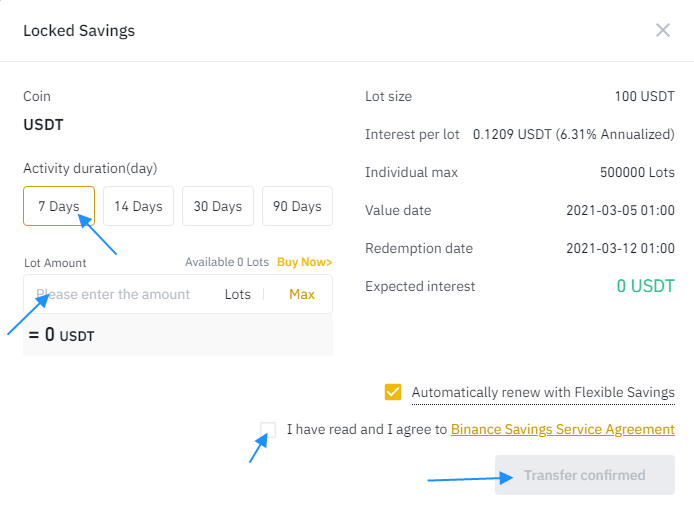Click the Interest per lot annualized rate
694x516 pixels.
coord(574,135)
